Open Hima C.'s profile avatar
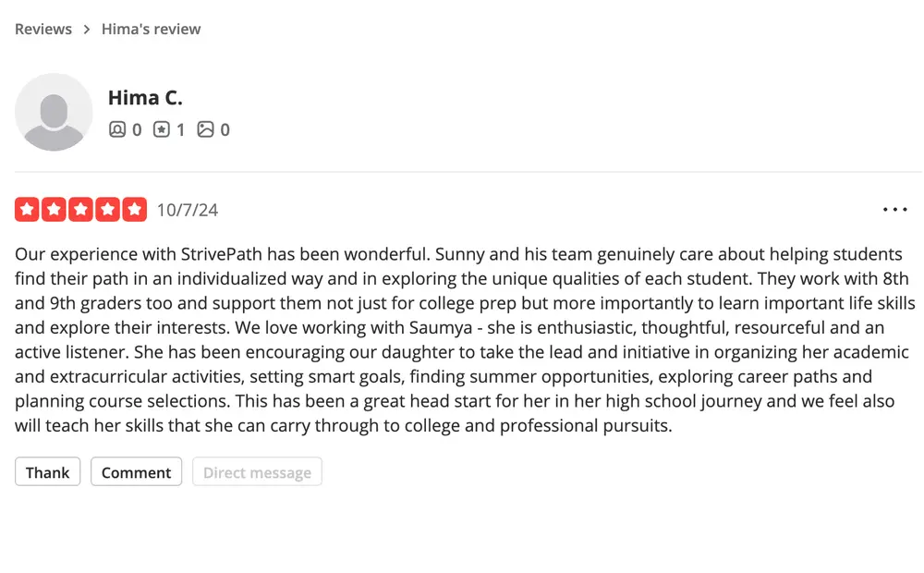The image size is (924, 573). 54,112
